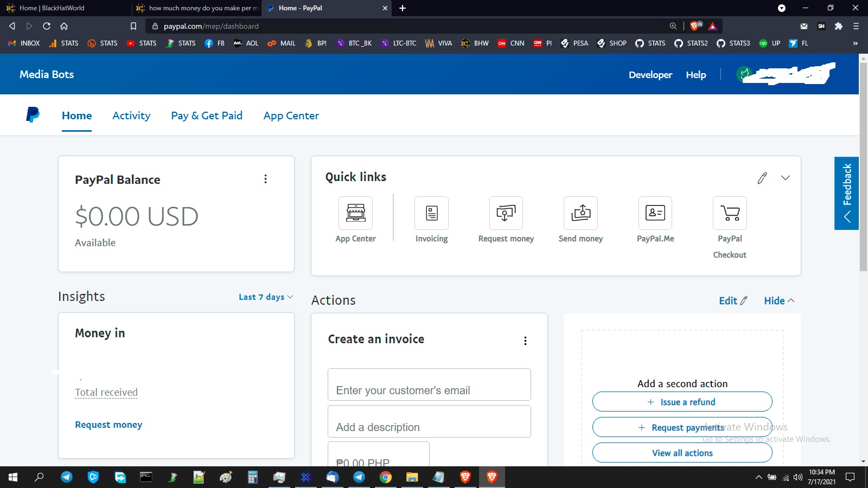Open File Explorer from the taskbar
The height and width of the screenshot is (488, 868).
pyautogui.click(x=412, y=477)
